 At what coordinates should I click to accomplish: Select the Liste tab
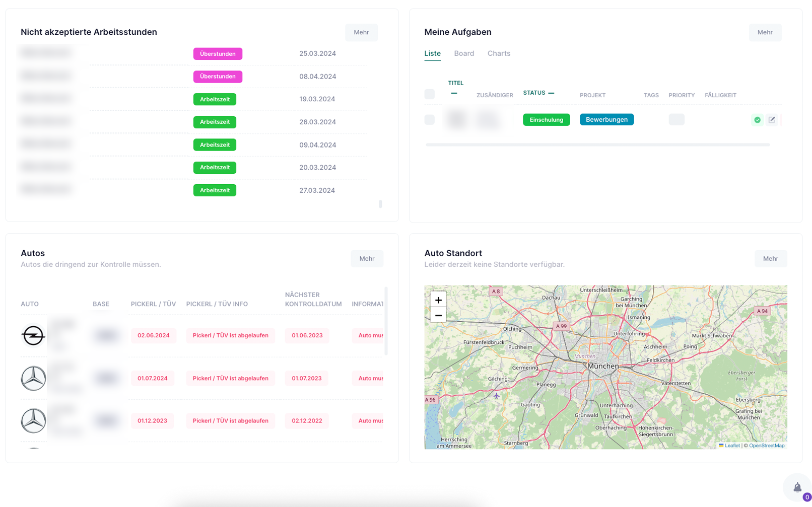coord(432,53)
